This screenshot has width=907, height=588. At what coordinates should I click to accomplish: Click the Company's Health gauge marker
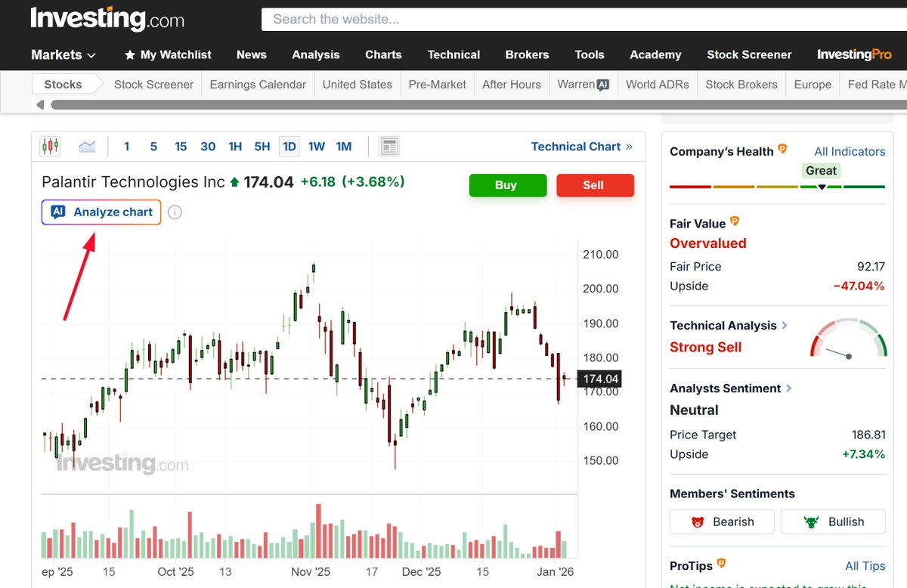coord(821,185)
